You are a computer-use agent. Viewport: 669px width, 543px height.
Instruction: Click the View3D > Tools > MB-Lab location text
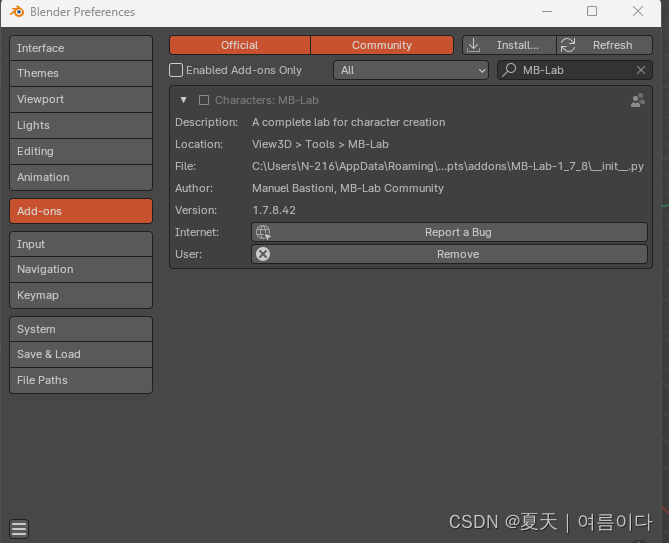[x=320, y=145]
